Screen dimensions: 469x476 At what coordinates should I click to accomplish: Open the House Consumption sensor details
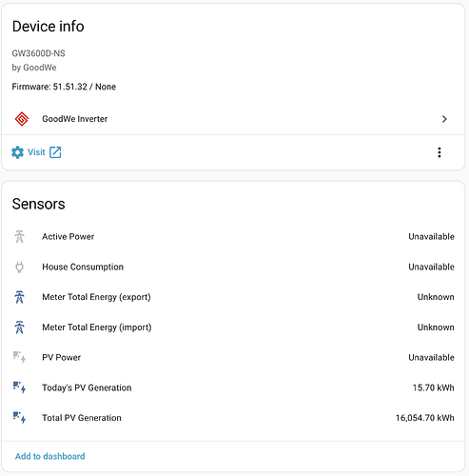(233, 267)
